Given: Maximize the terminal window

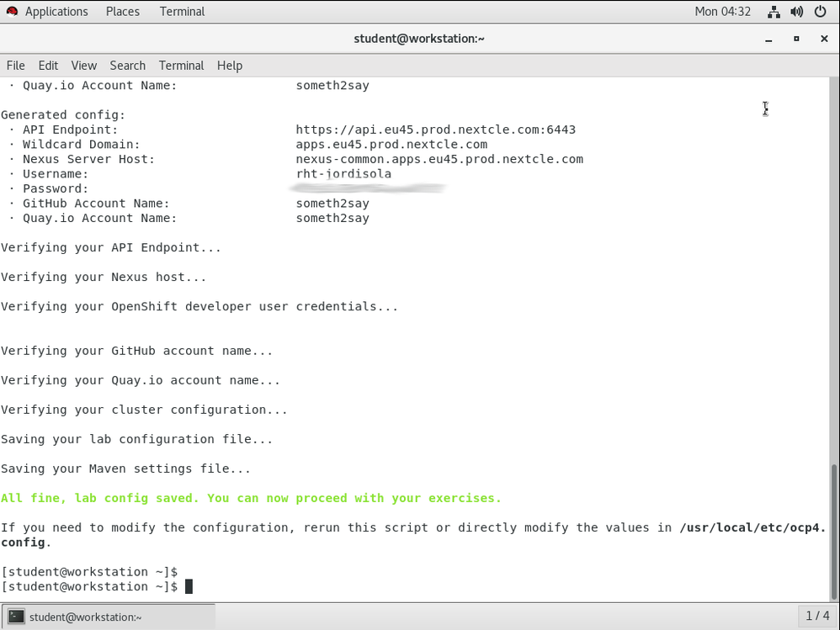Looking at the screenshot, I should coord(796,39).
